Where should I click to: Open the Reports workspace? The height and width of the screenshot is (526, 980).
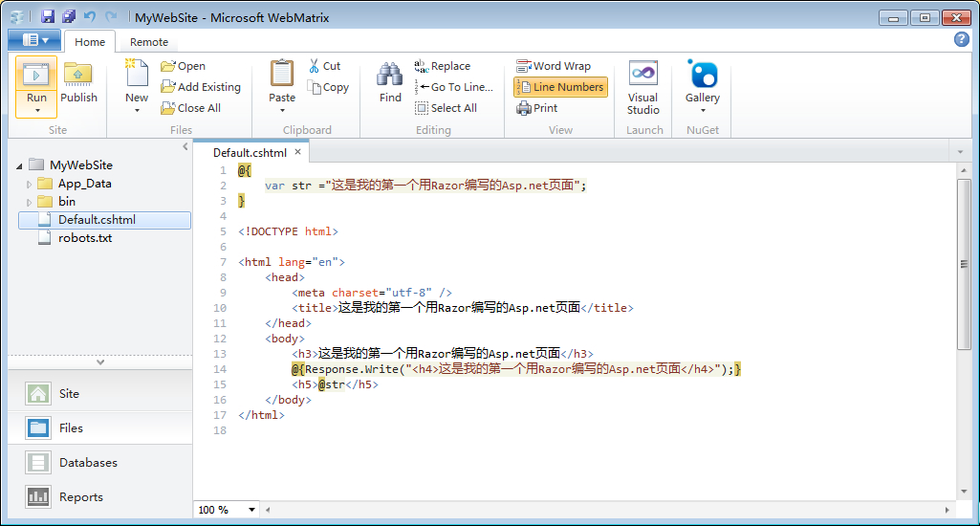coord(100,496)
